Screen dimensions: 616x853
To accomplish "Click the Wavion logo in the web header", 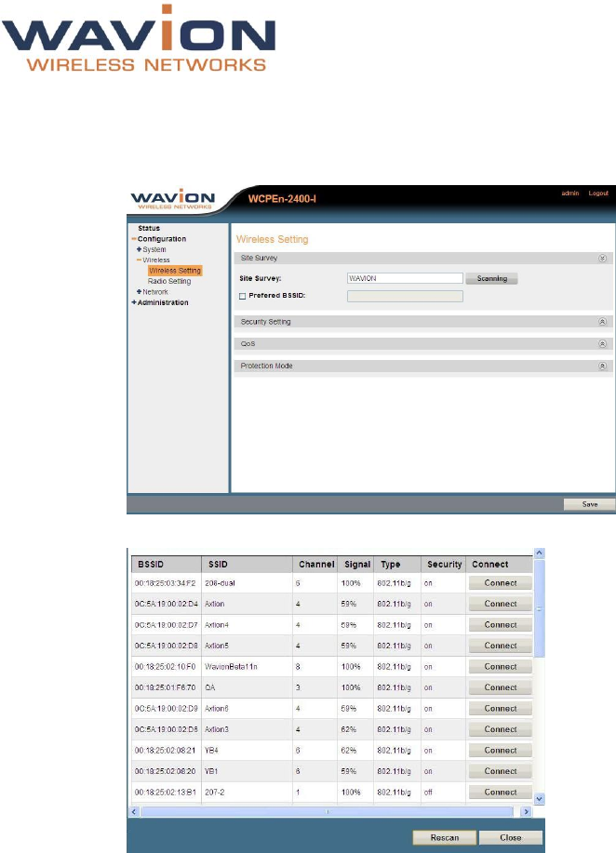I will click(173, 199).
